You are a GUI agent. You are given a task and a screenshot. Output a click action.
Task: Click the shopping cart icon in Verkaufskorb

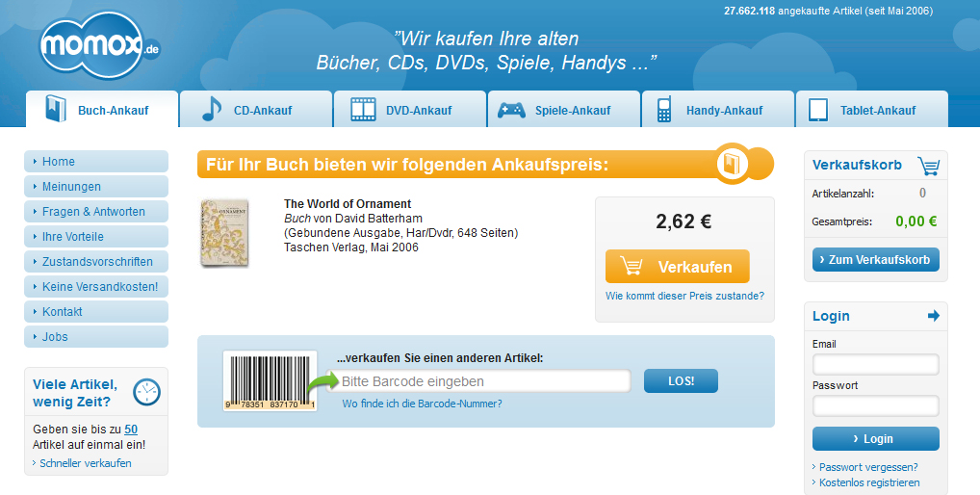(928, 166)
